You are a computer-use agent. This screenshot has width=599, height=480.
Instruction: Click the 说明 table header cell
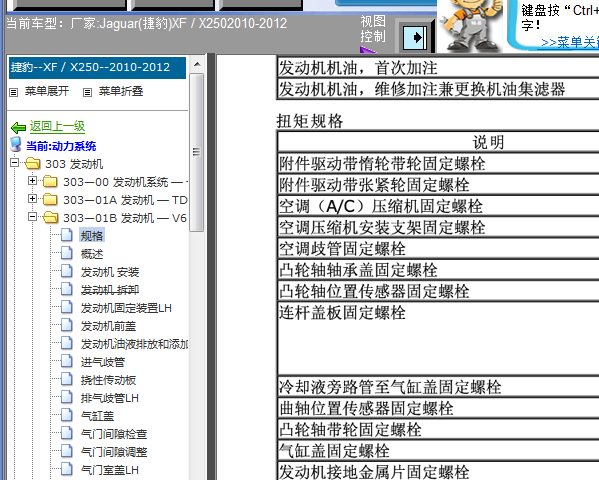(438, 142)
